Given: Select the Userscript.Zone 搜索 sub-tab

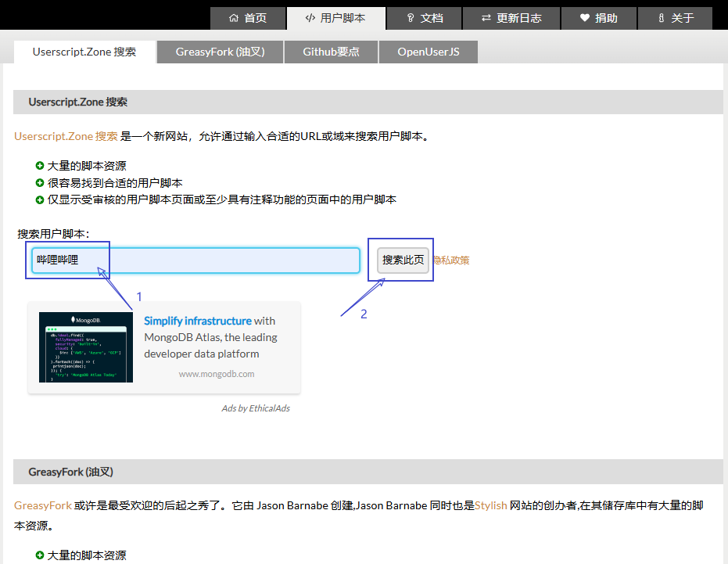Looking at the screenshot, I should pos(84,52).
